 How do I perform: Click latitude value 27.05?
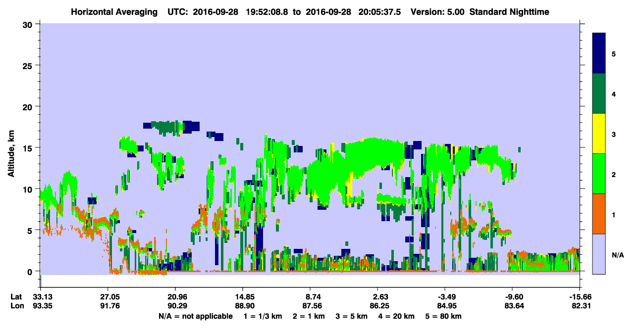point(107,296)
